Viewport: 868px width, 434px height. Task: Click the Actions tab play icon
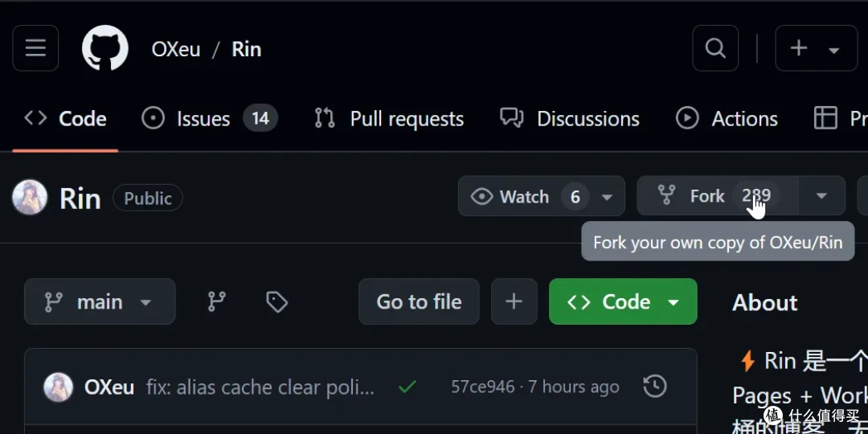(687, 118)
